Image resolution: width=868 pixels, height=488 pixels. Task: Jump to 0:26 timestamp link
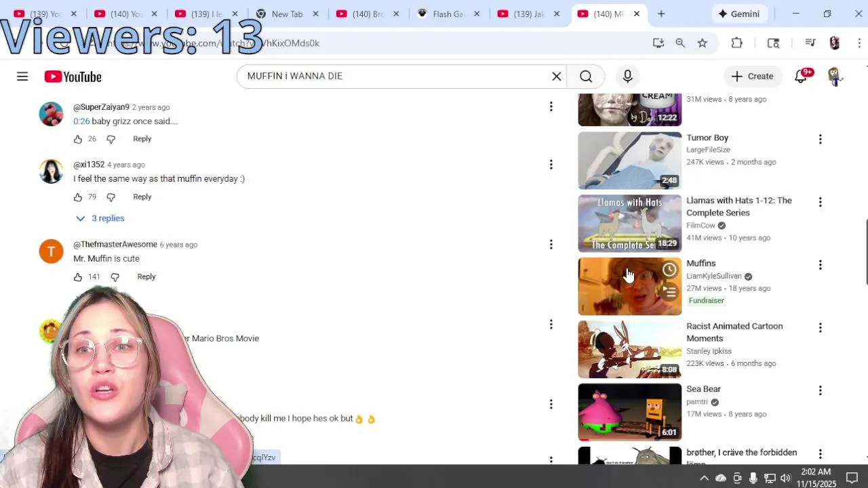pyautogui.click(x=81, y=121)
